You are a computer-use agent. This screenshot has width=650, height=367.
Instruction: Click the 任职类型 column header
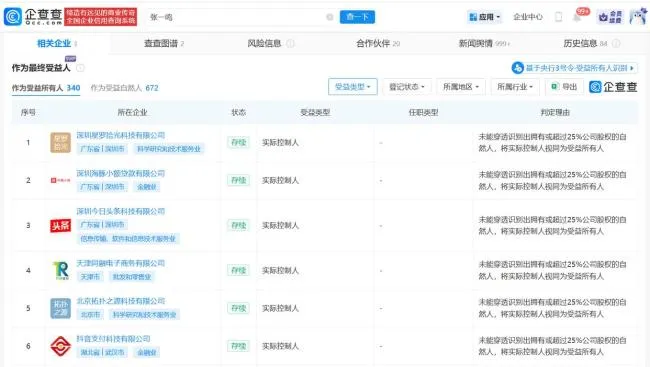[x=423, y=112]
